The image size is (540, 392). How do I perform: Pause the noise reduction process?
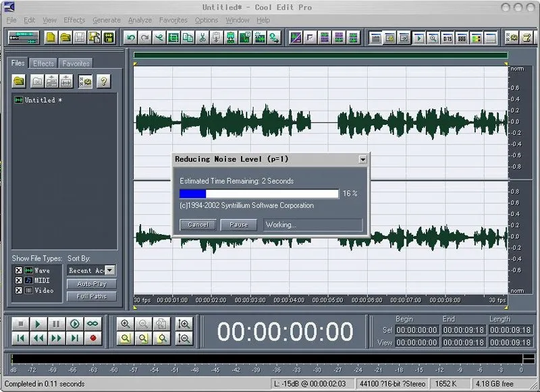tap(239, 225)
